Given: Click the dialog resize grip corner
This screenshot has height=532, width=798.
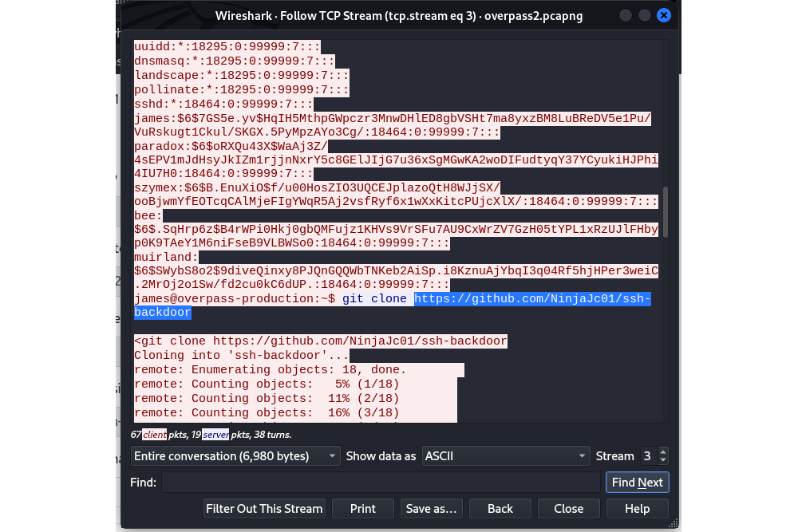Looking at the screenshot, I should point(674,523).
